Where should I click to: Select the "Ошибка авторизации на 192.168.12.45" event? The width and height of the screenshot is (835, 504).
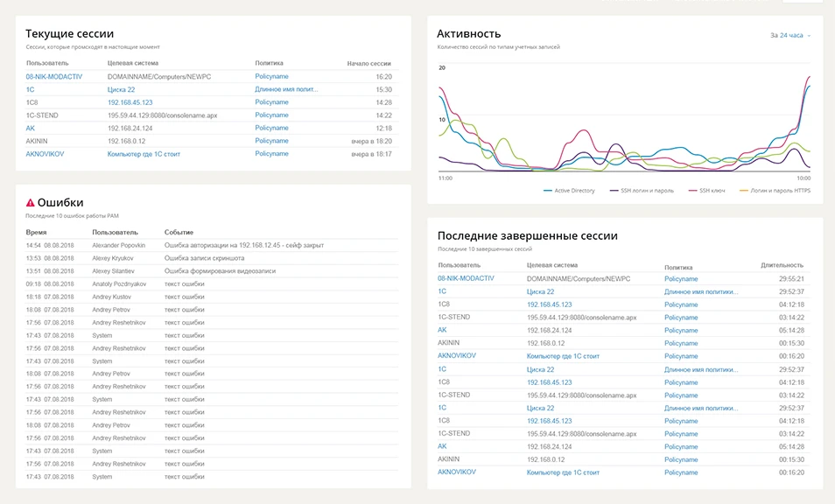[x=244, y=245]
